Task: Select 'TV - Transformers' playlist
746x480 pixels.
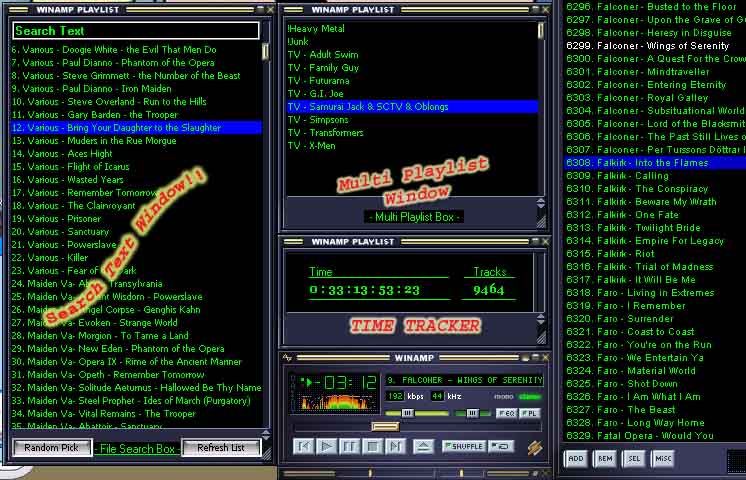Action: click(x=412, y=133)
